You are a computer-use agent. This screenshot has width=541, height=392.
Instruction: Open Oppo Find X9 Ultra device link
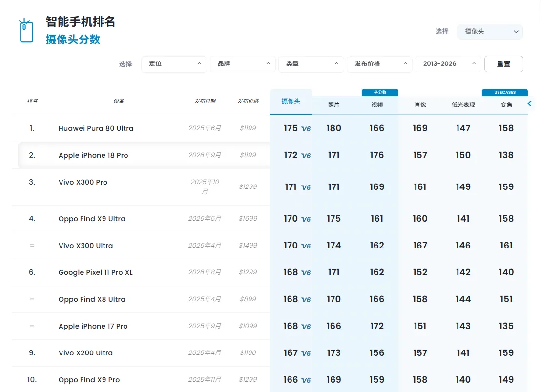92,219
